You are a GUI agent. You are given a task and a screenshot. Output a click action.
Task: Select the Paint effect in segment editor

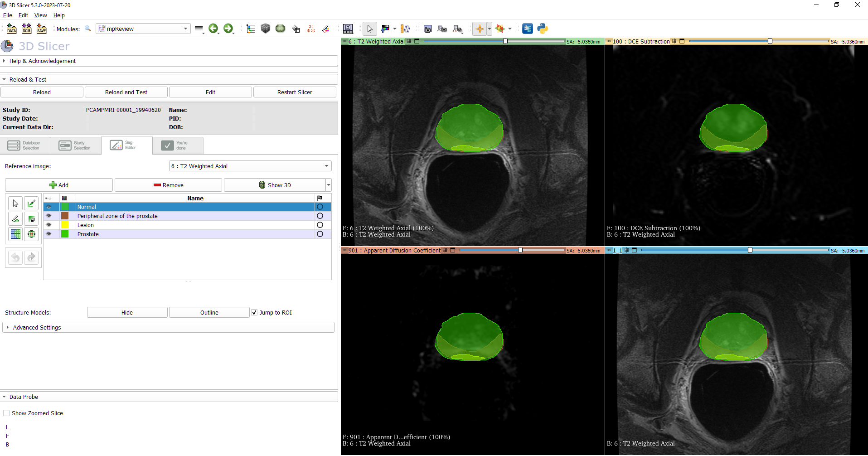pos(31,204)
